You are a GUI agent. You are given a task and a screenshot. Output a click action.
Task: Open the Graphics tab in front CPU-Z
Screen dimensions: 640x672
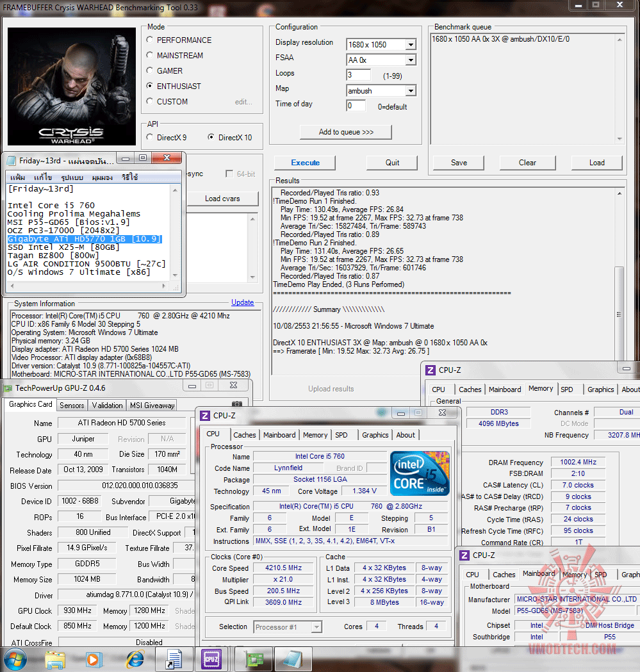coord(375,435)
